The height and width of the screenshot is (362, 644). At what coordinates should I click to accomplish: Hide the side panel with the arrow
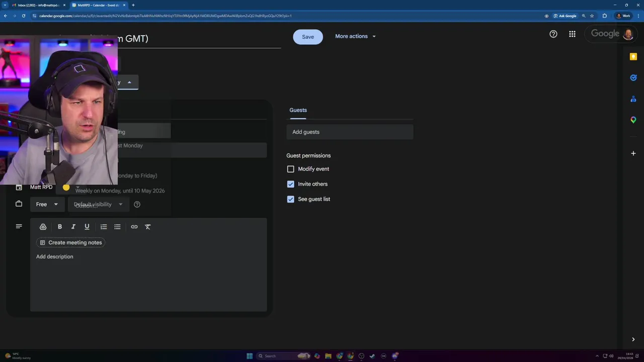point(633,339)
